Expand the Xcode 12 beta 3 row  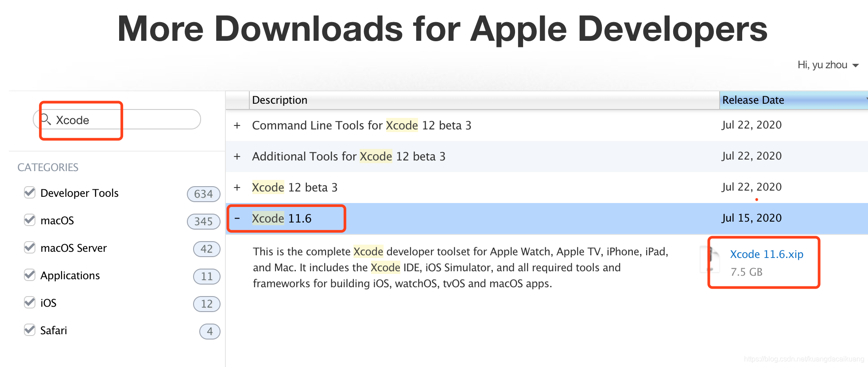(237, 187)
